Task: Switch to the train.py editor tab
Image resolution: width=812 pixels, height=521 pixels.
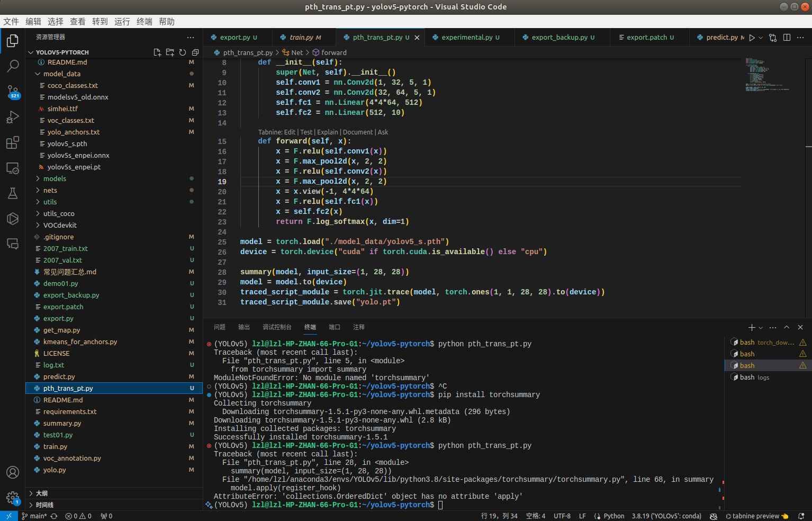Action: [302, 38]
